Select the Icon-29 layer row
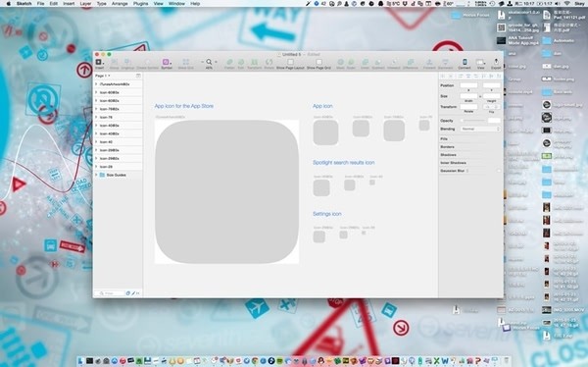 pyautogui.click(x=118, y=167)
